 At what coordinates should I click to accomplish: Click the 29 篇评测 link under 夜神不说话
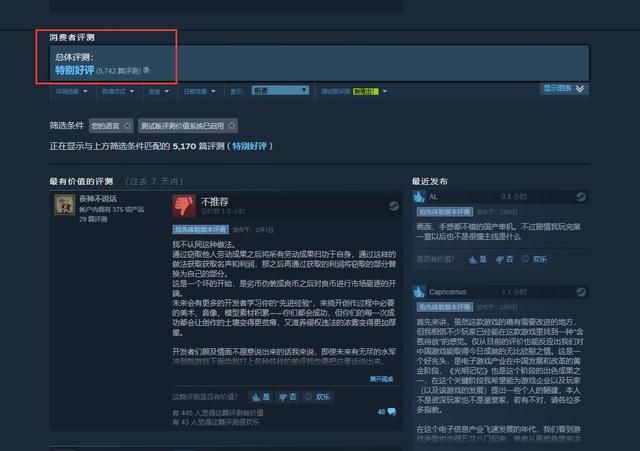pos(93,219)
